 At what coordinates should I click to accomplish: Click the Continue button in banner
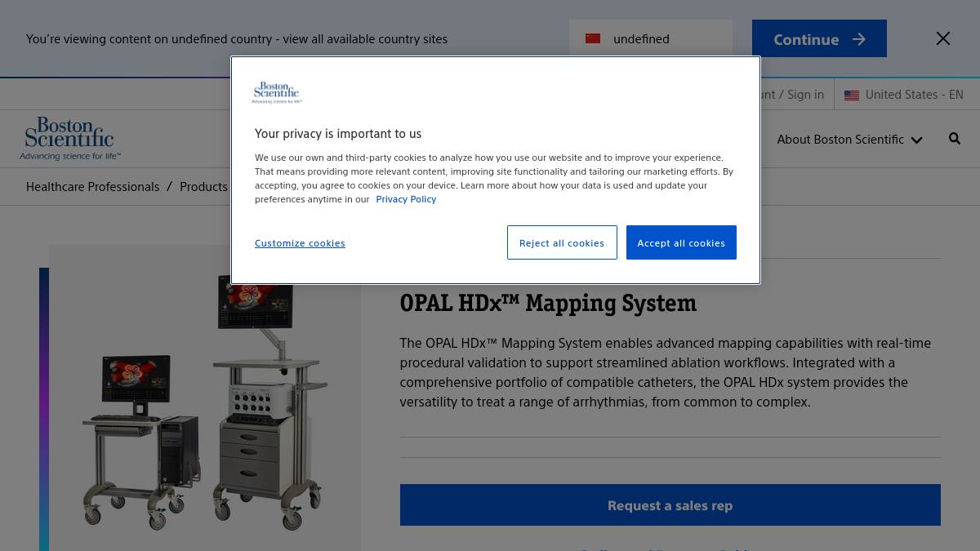819,38
